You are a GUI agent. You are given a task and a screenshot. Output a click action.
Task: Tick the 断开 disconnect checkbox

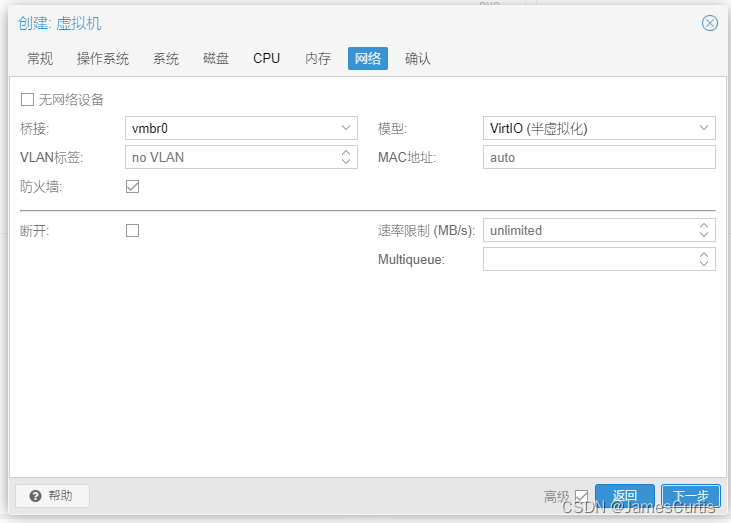coord(132,230)
